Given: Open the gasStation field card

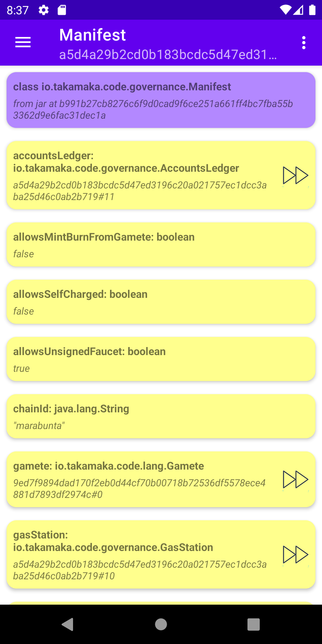Looking at the screenshot, I should pyautogui.click(x=140, y=555).
